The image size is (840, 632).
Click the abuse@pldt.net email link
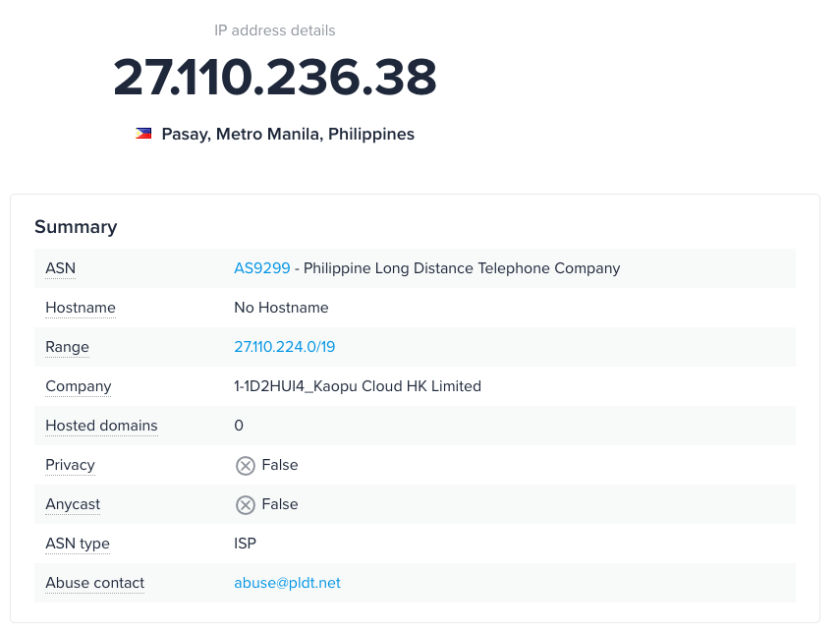pyautogui.click(x=287, y=583)
